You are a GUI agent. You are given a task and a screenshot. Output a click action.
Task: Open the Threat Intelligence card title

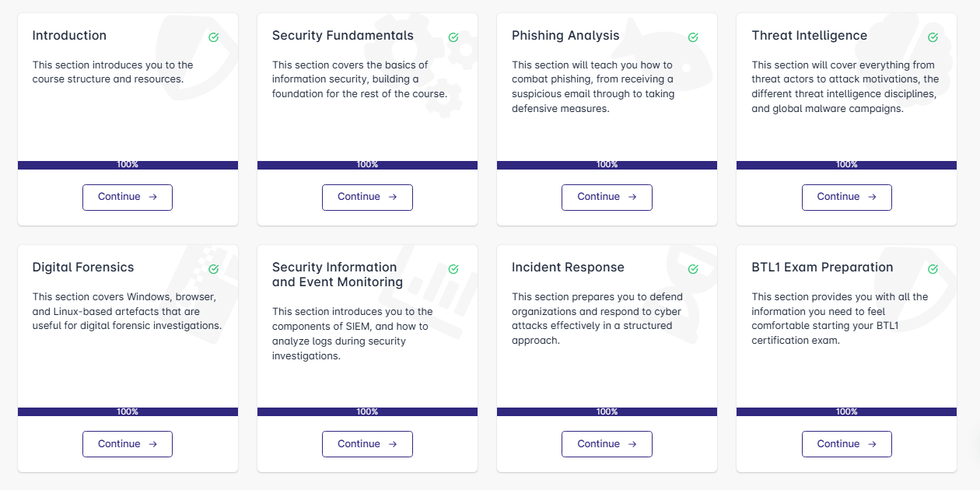click(809, 36)
